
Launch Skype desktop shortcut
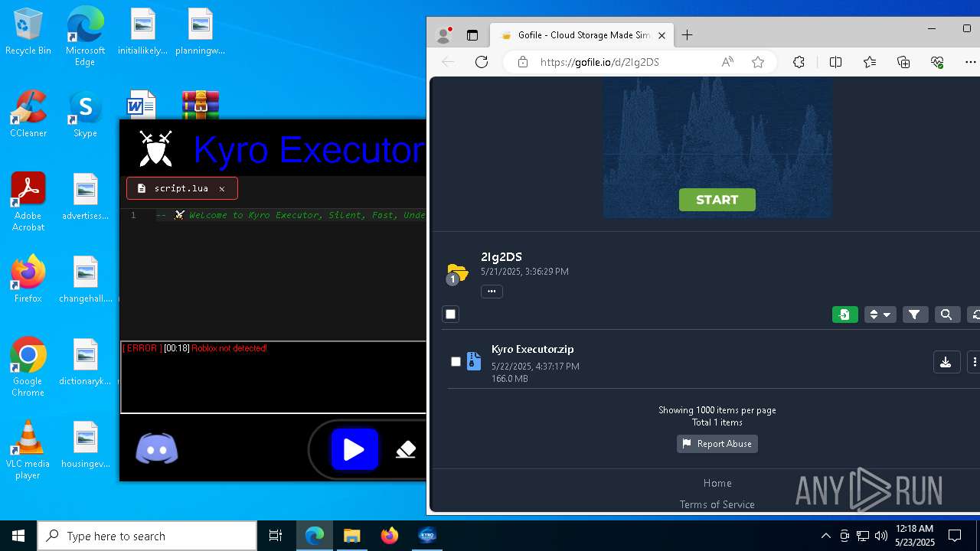(85, 115)
